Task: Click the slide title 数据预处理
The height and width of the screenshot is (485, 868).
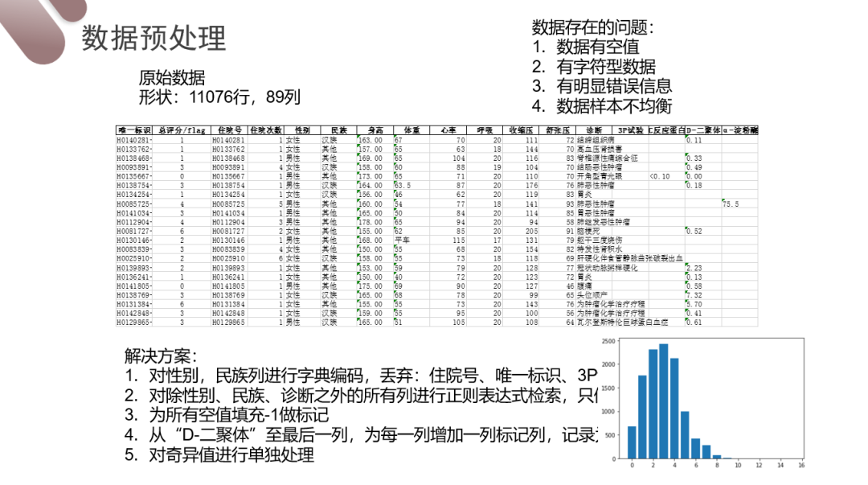Action: point(154,39)
